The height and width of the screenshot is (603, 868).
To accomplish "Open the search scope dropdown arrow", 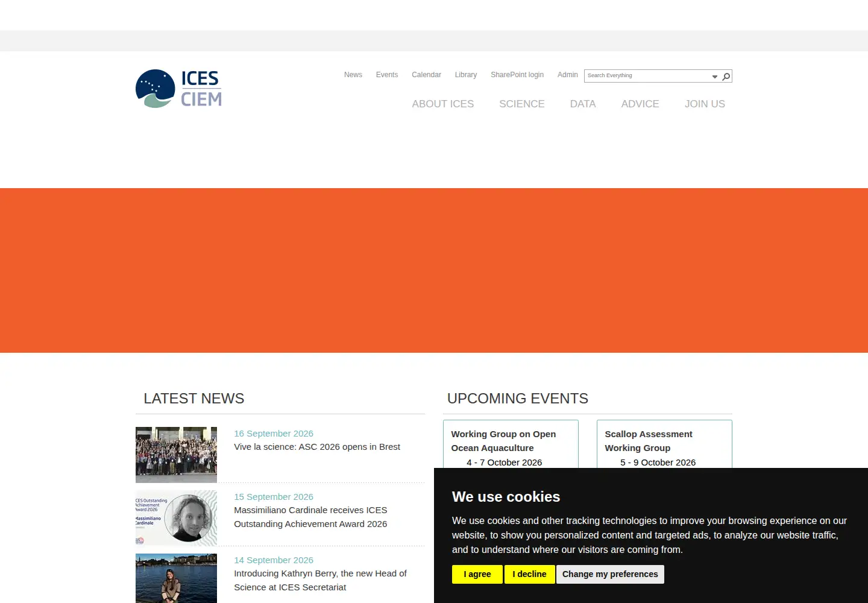I will pos(715,77).
